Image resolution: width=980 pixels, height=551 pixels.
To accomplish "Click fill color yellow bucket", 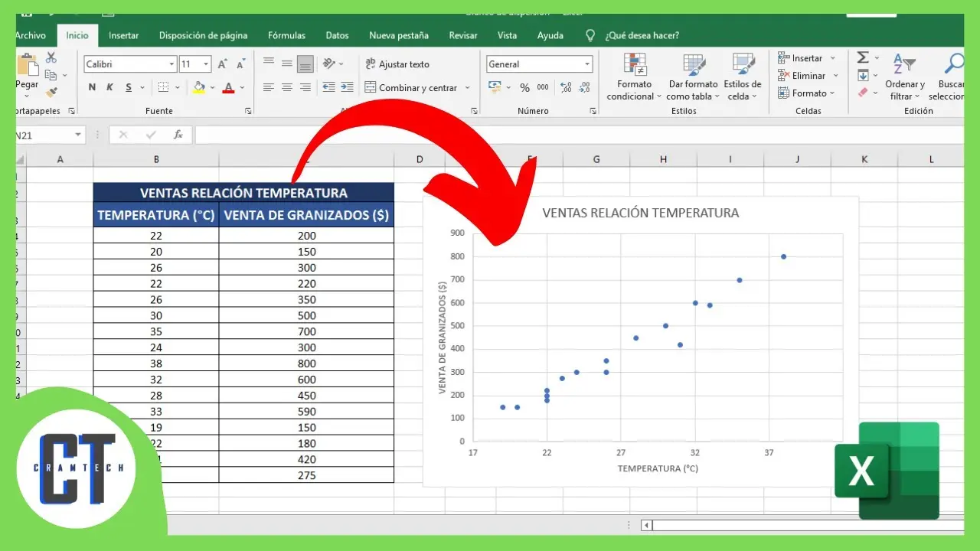I will pyautogui.click(x=199, y=87).
